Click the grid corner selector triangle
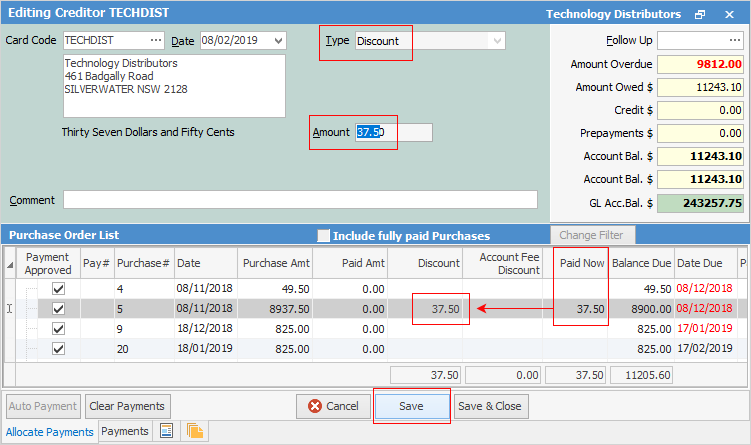The height and width of the screenshot is (445, 751). (11, 264)
